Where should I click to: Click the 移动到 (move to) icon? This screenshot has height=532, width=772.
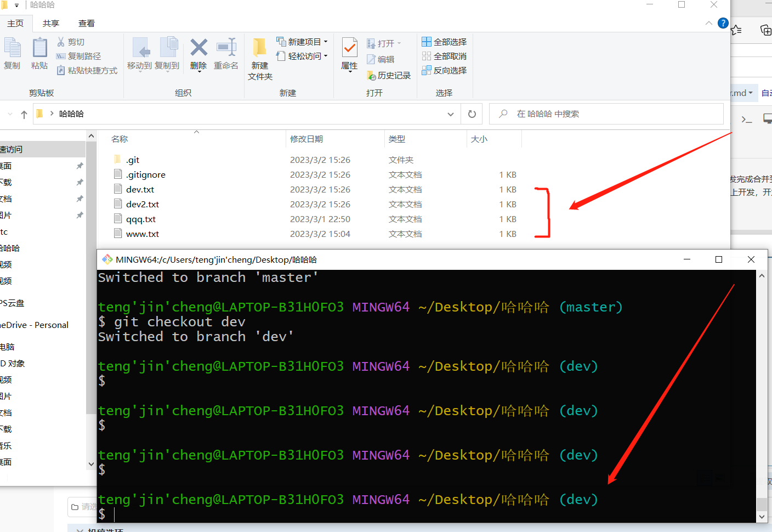pyautogui.click(x=140, y=48)
